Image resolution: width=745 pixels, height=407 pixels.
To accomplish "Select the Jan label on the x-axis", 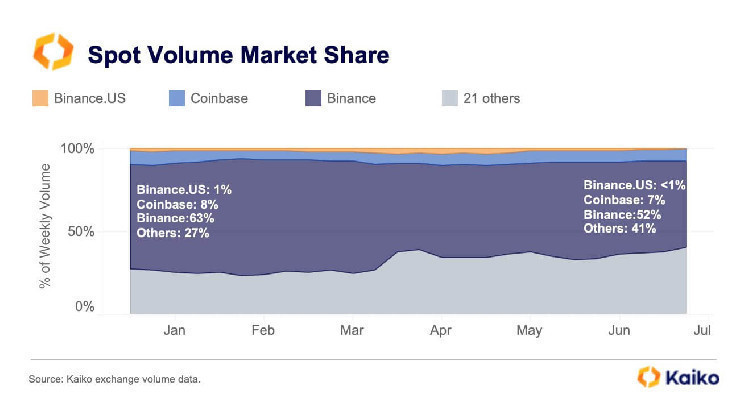I will point(174,329).
